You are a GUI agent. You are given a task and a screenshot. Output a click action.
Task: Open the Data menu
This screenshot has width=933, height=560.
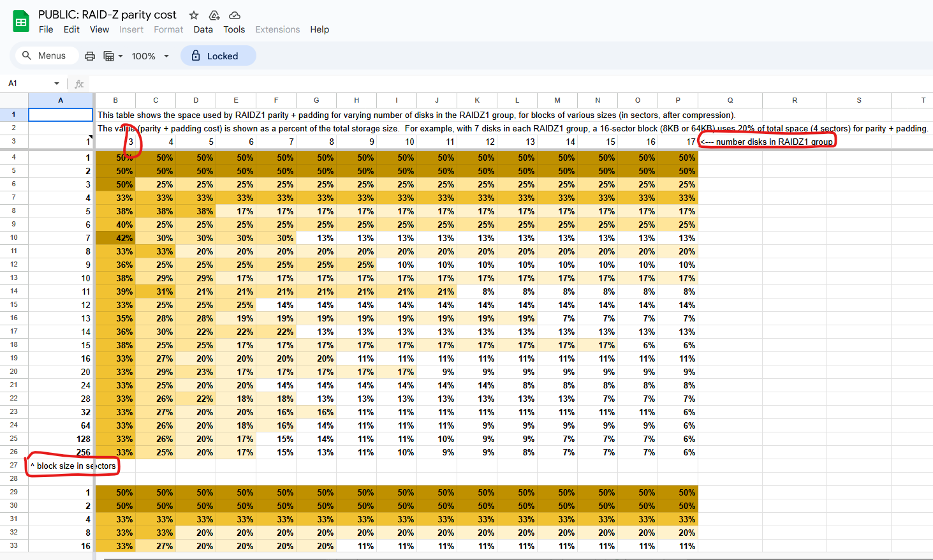point(203,29)
